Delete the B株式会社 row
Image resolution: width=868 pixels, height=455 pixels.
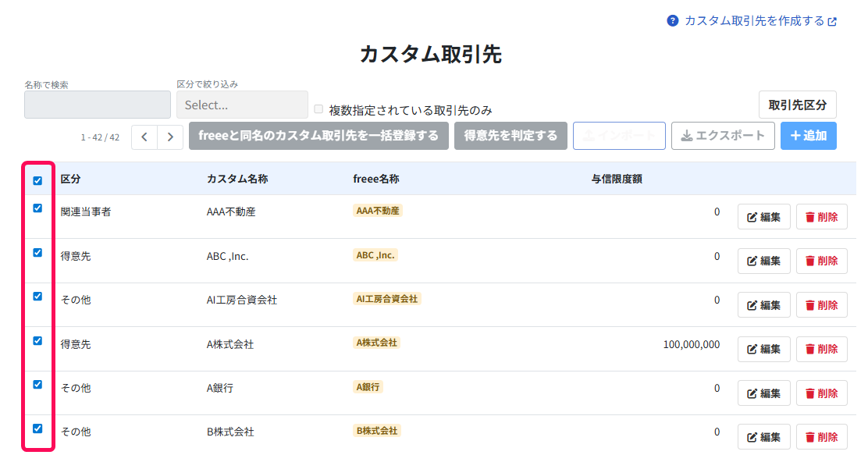pos(821,437)
